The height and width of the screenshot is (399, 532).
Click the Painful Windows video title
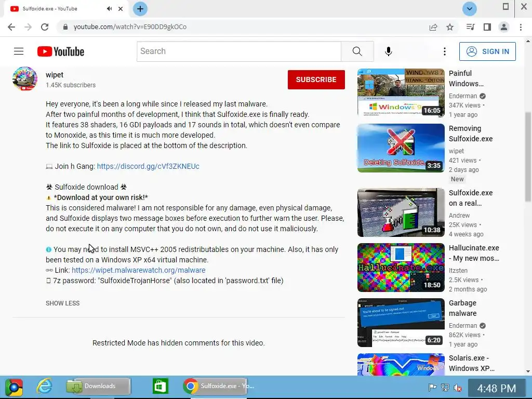tap(466, 78)
